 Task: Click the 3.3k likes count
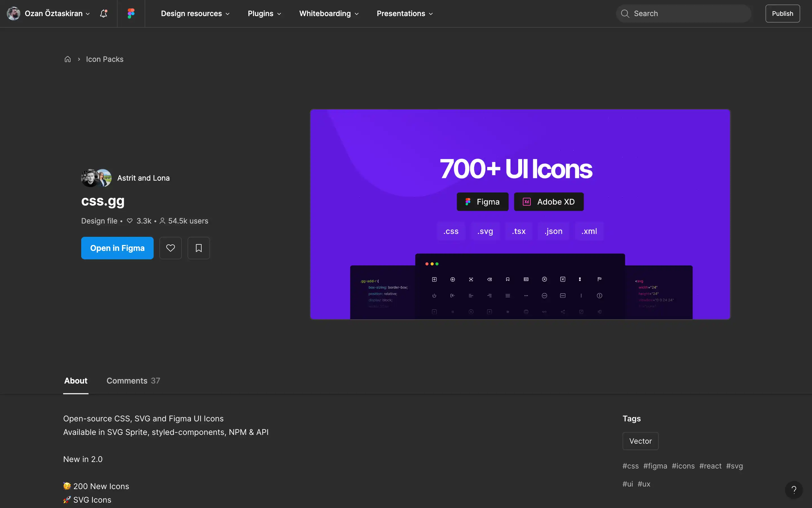139,221
